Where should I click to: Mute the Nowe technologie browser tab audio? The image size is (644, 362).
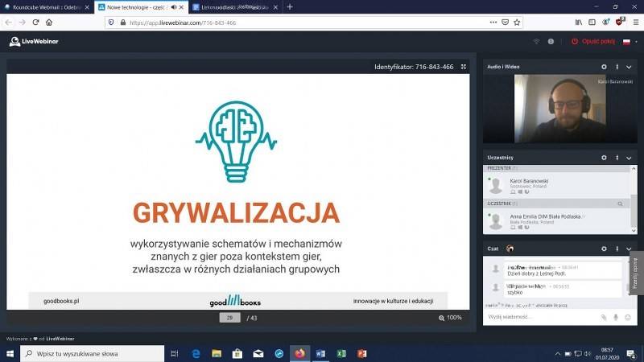point(173,6)
